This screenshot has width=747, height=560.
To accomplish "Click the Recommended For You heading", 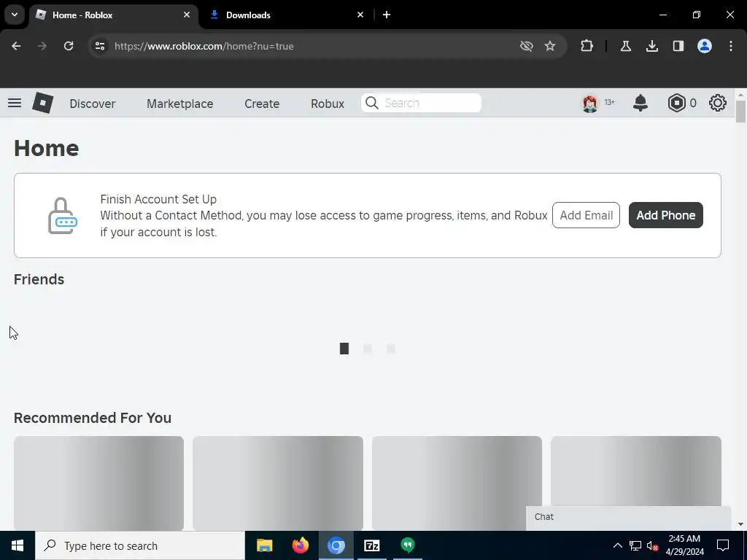I will 93,418.
